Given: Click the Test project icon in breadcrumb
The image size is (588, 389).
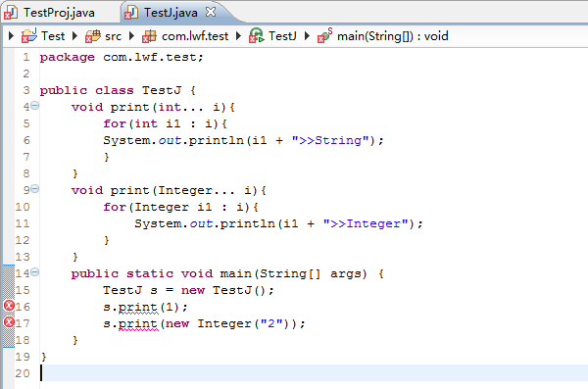Looking at the screenshot, I should coord(29,36).
